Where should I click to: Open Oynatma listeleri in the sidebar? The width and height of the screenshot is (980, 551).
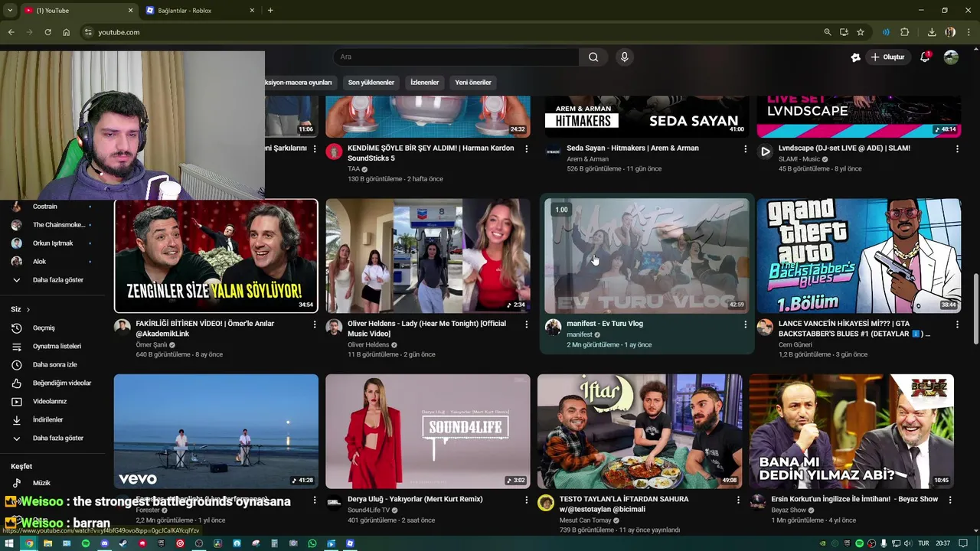point(54,346)
